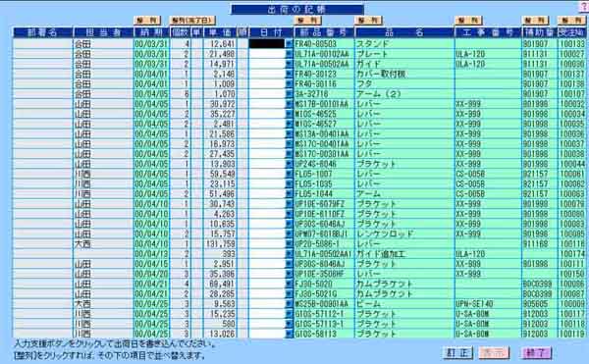Image resolution: width=589 pixels, height=364 pixels.
Task: Sort by 部品番号 with its 整列 button
Action: [308, 21]
